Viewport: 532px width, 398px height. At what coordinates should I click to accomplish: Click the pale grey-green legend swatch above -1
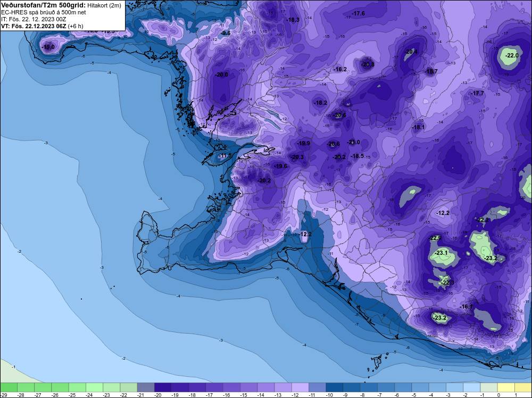click(x=489, y=387)
